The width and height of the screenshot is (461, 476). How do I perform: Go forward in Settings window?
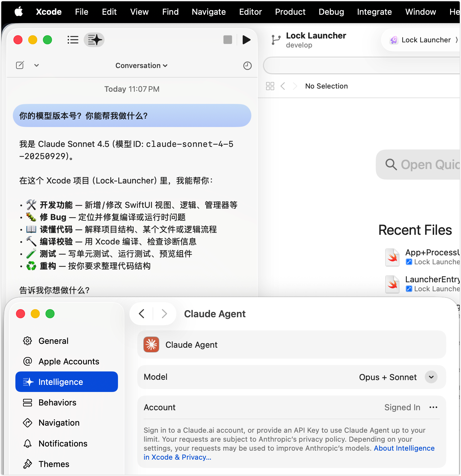pos(164,313)
